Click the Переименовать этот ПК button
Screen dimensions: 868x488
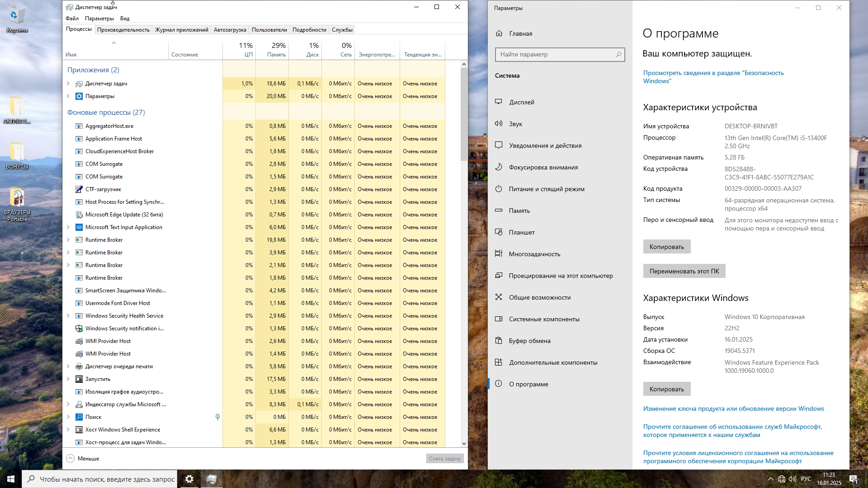coord(684,271)
